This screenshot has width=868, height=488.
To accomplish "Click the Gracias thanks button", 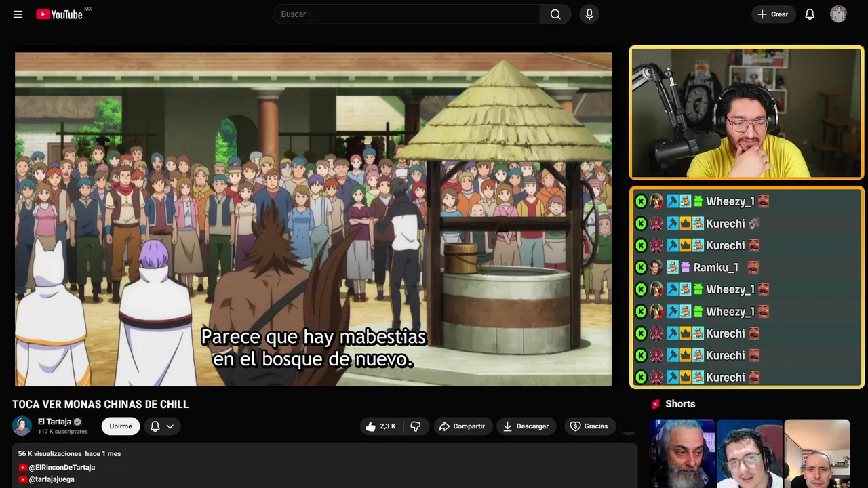I will click(589, 426).
